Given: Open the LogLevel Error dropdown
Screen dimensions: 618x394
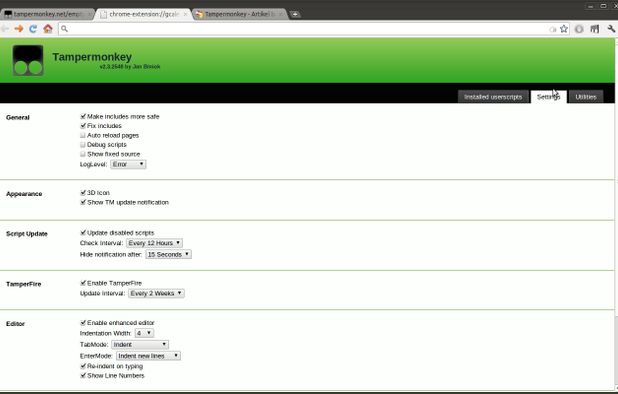Looking at the screenshot, I should pyautogui.click(x=128, y=164).
